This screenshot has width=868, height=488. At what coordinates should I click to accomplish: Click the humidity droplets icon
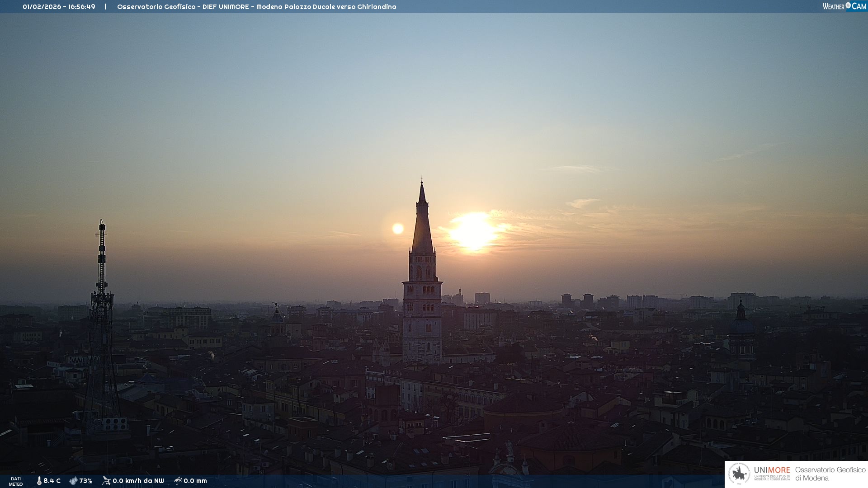[x=73, y=481]
